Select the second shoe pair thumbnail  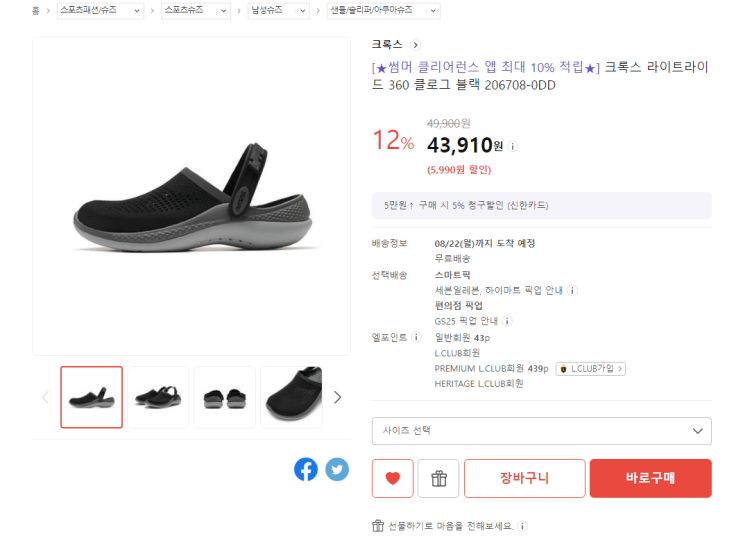pos(158,397)
